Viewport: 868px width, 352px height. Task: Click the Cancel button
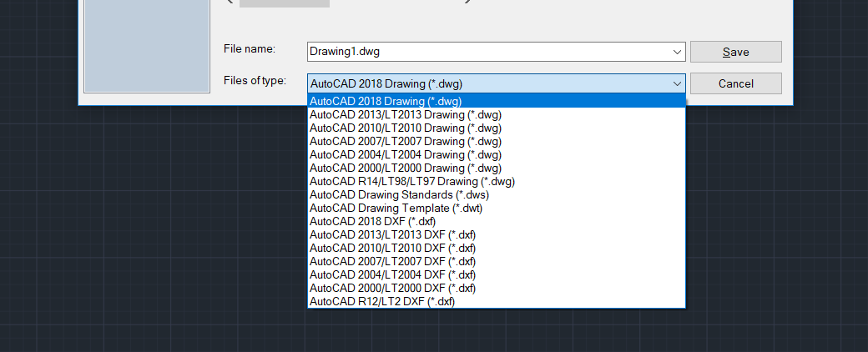tap(735, 83)
